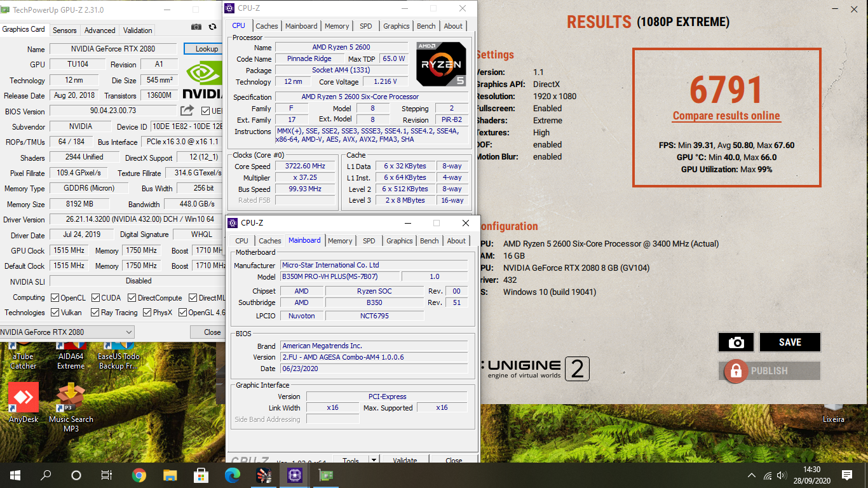Open the Graphics tab in front CPU-Z window

point(400,241)
